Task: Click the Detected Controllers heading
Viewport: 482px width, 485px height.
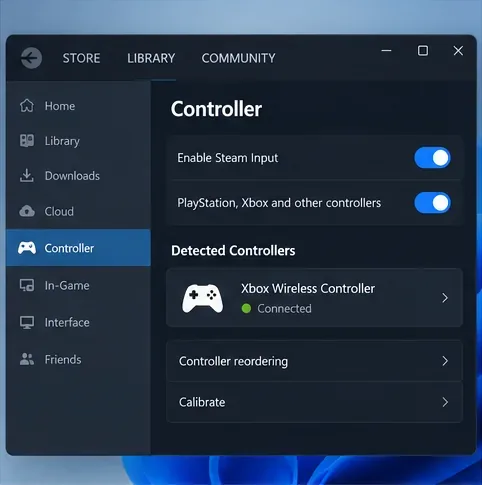Action: pyautogui.click(x=233, y=251)
